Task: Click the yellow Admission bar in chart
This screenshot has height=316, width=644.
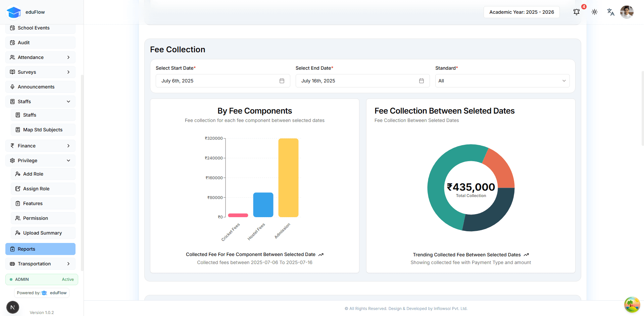Action: tap(288, 178)
